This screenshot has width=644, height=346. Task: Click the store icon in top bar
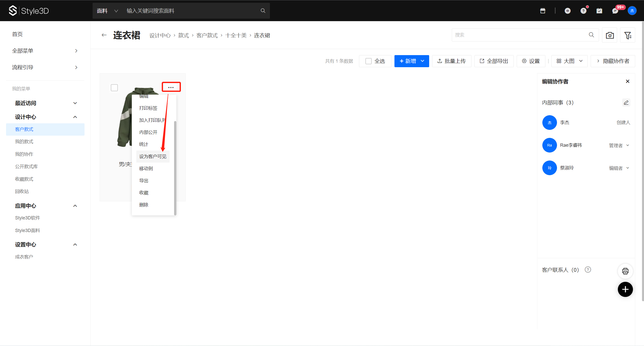[543, 11]
